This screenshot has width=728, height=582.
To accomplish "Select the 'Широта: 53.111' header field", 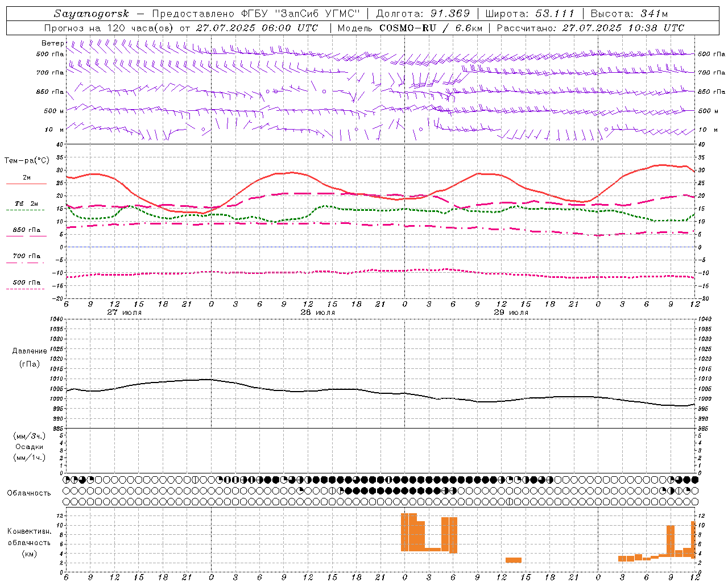I will (x=530, y=14).
